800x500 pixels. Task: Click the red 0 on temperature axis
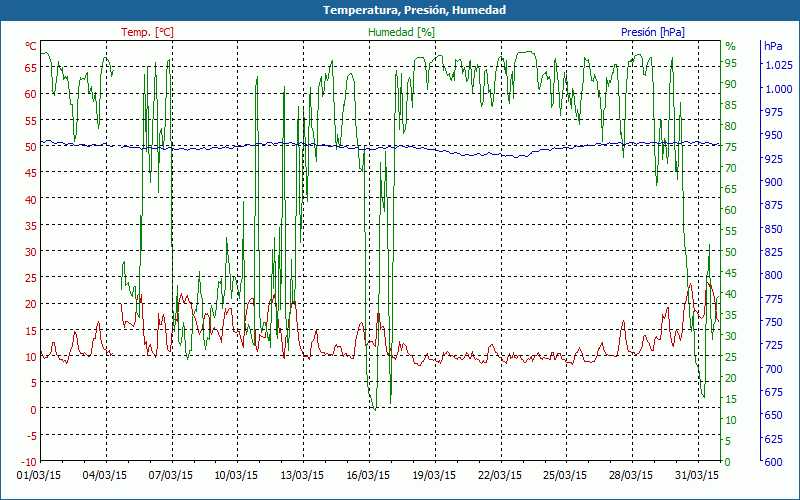point(34,409)
